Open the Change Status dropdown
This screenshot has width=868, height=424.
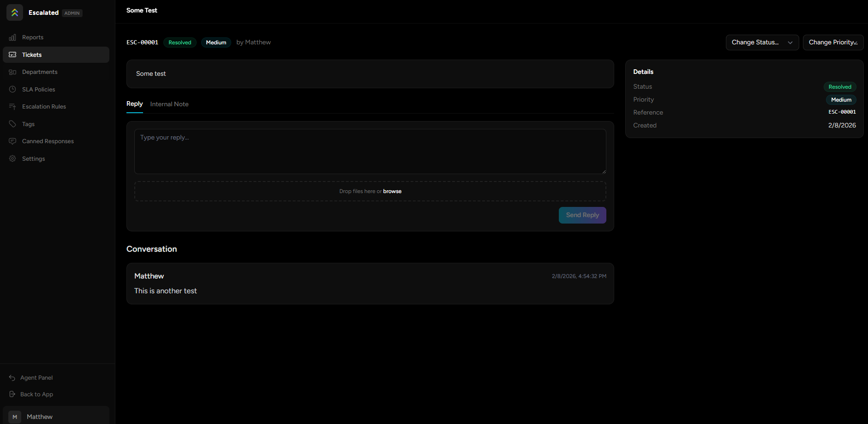point(762,42)
